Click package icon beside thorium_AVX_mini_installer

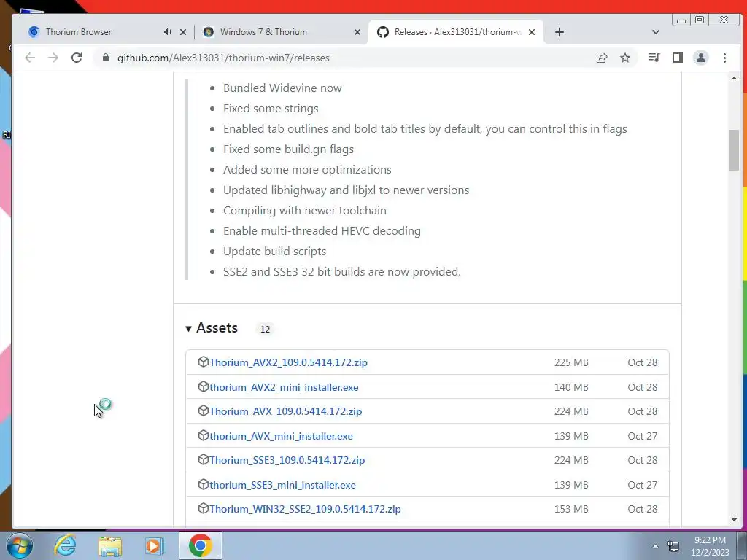point(204,436)
